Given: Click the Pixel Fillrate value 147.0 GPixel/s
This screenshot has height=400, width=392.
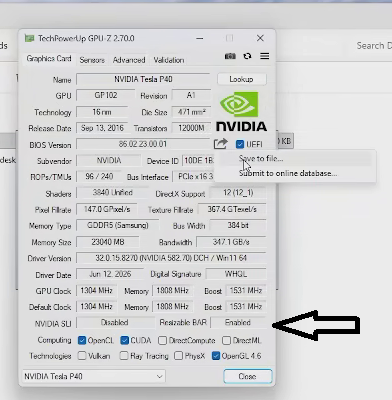Looking at the screenshot, I should [107, 209].
